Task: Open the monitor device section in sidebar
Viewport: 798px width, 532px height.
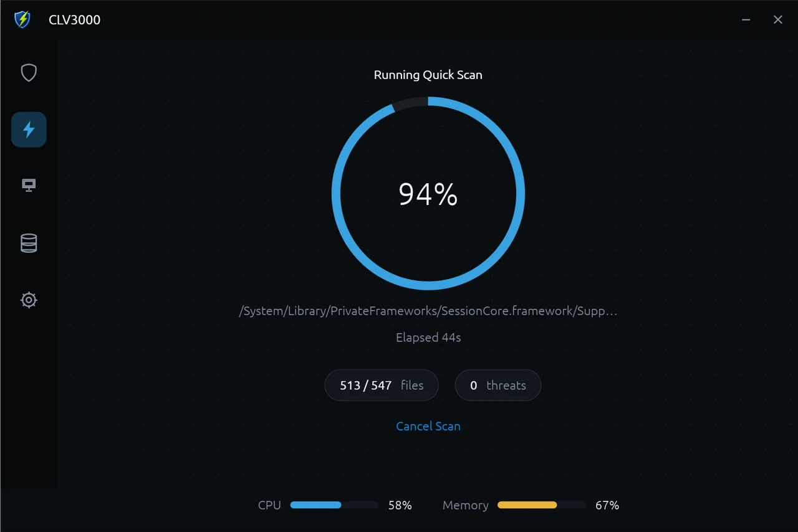Action: point(29,186)
